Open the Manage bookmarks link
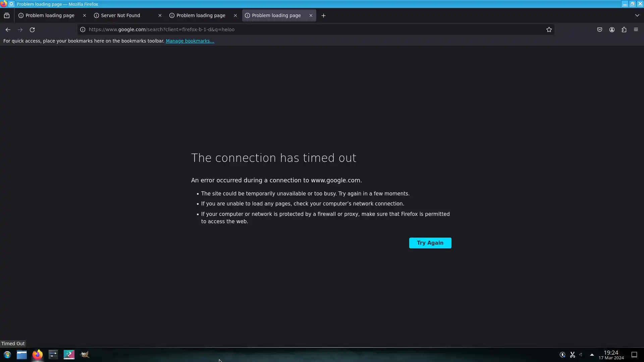 pyautogui.click(x=190, y=41)
